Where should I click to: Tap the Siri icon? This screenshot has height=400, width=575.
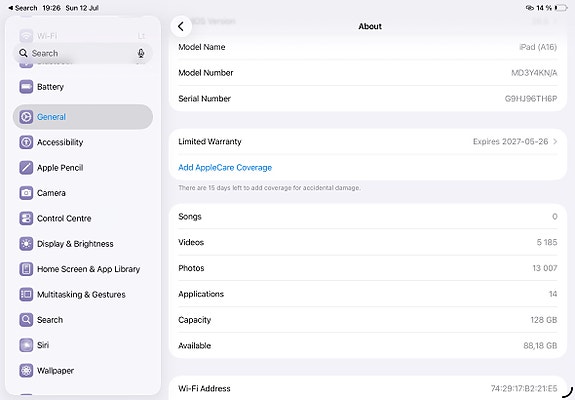click(26, 345)
